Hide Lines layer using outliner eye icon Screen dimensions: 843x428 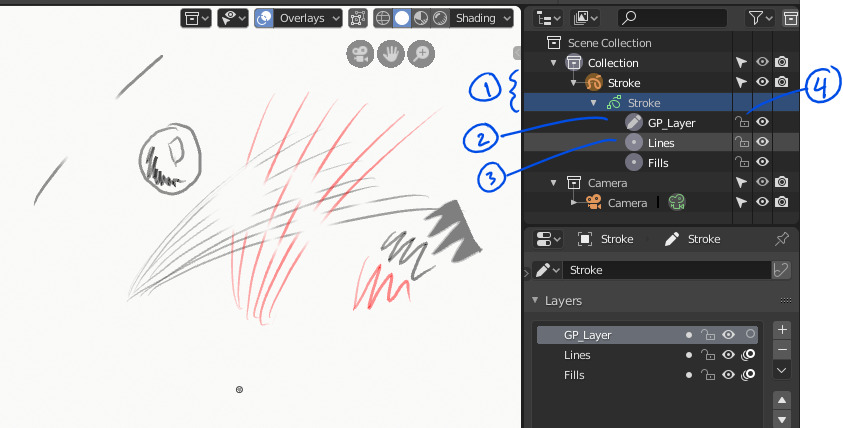point(762,142)
